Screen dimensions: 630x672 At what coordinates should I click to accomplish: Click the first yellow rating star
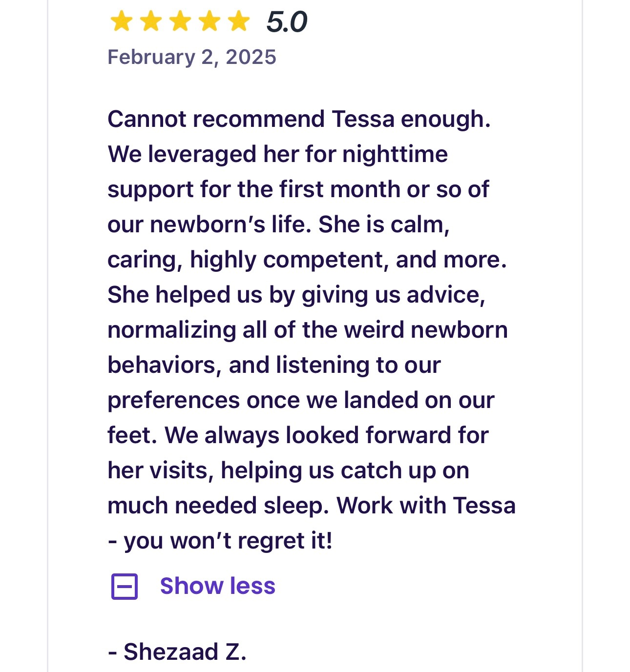click(x=121, y=22)
